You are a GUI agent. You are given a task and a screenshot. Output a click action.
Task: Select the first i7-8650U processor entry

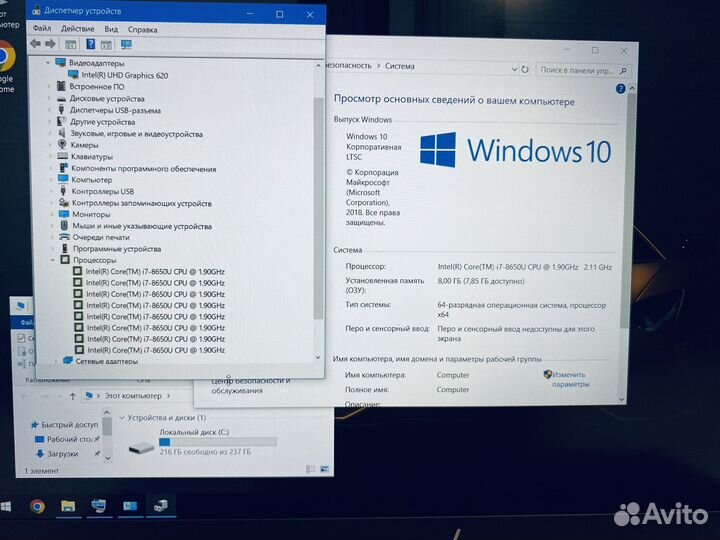155,271
